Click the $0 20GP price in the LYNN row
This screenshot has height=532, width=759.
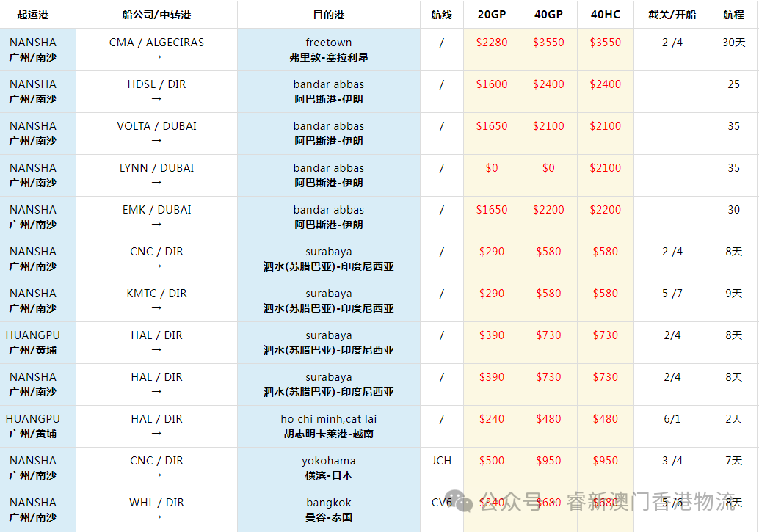coord(492,168)
